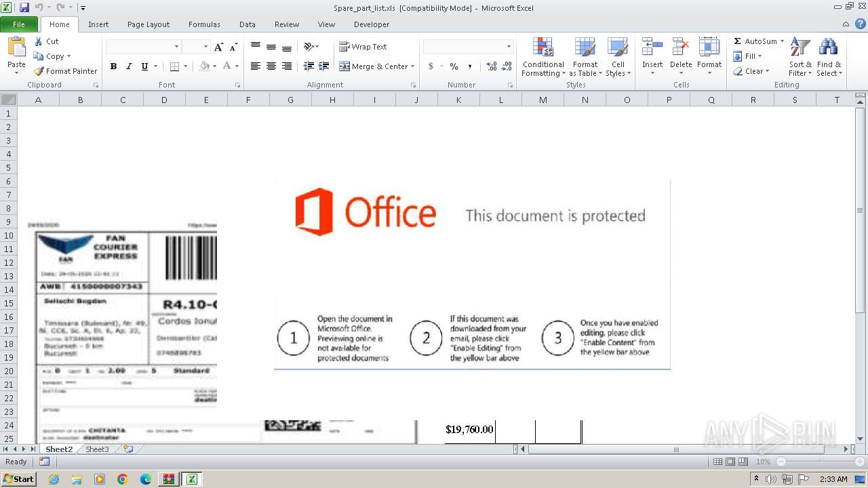The width and height of the screenshot is (868, 488).
Task: Click the Orientation text angle icon
Action: point(309,47)
